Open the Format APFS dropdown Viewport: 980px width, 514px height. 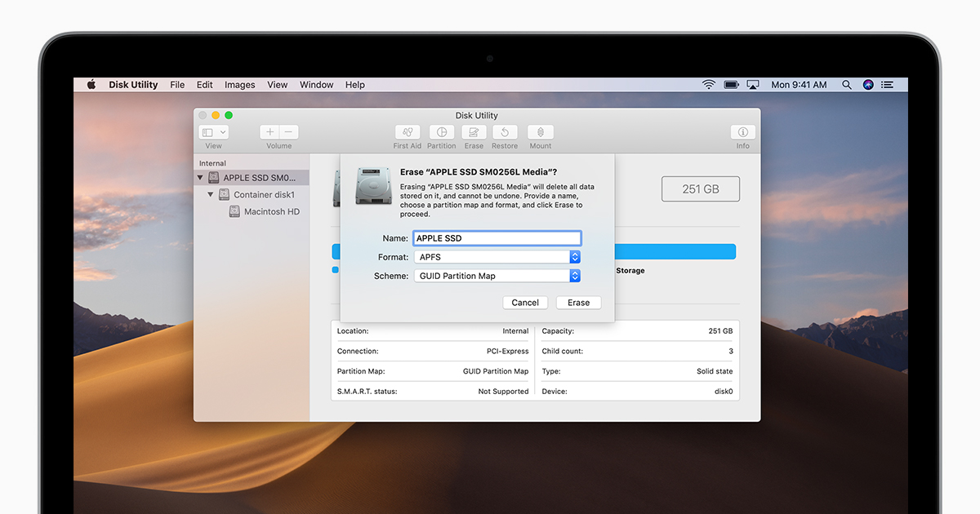click(x=497, y=257)
